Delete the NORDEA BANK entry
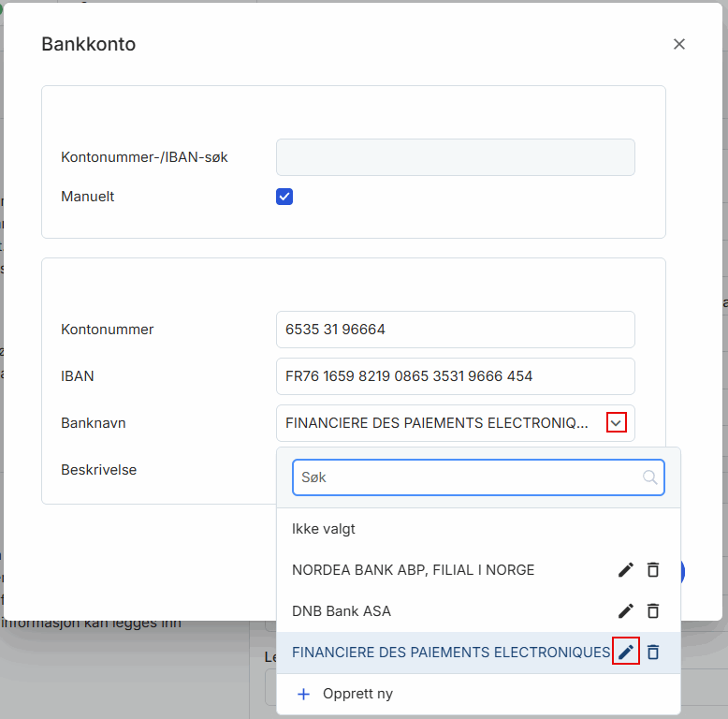 point(653,570)
